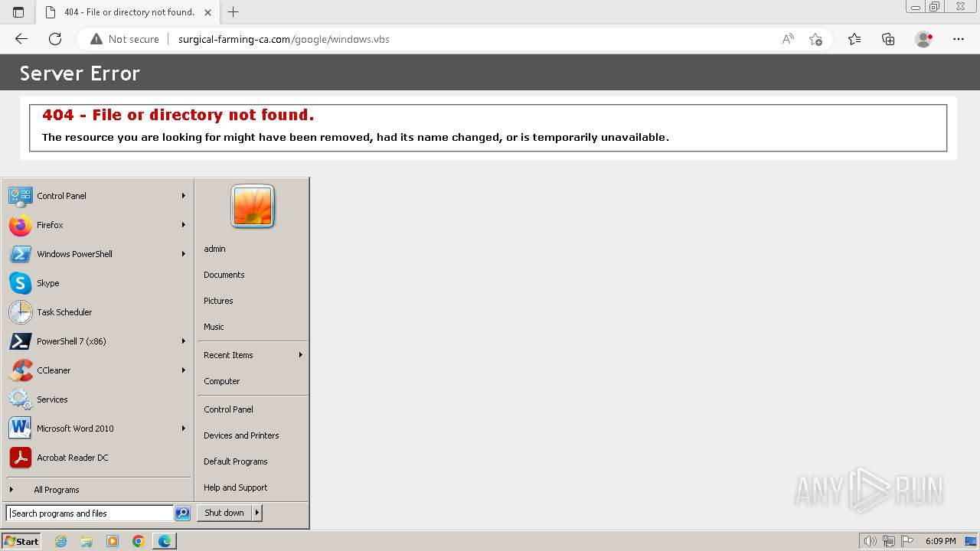Viewport: 980px width, 551px height.
Task: Open Favorites list icon
Action: point(854,39)
